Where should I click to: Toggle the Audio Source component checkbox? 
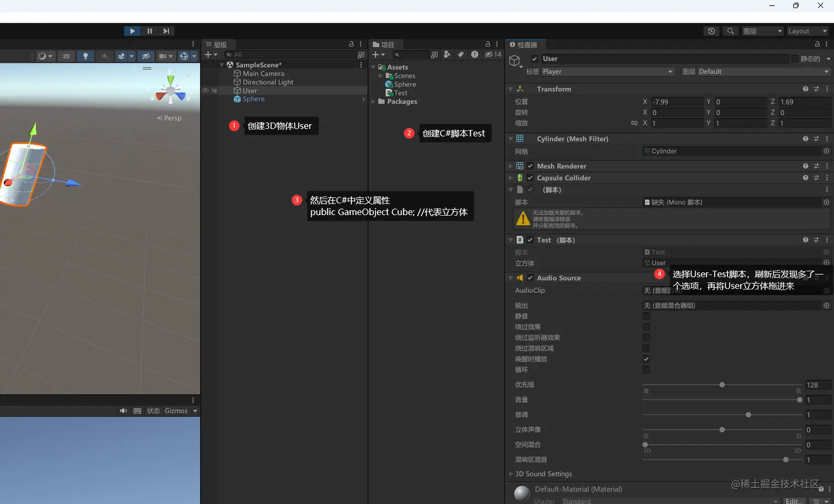530,278
